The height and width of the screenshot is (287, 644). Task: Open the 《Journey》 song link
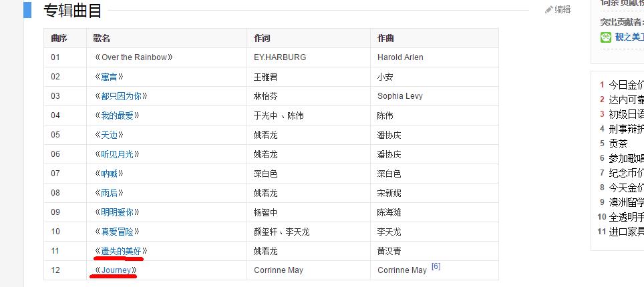click(116, 270)
